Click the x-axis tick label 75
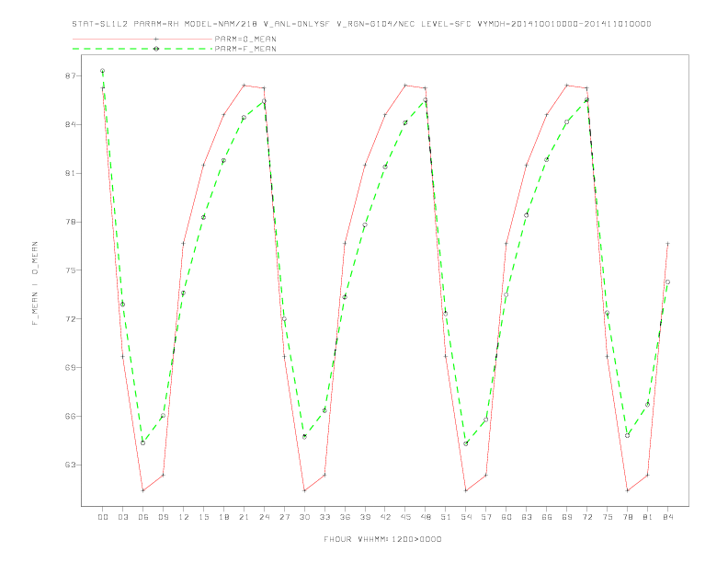Viewport: 728px width, 563px height. (x=608, y=517)
